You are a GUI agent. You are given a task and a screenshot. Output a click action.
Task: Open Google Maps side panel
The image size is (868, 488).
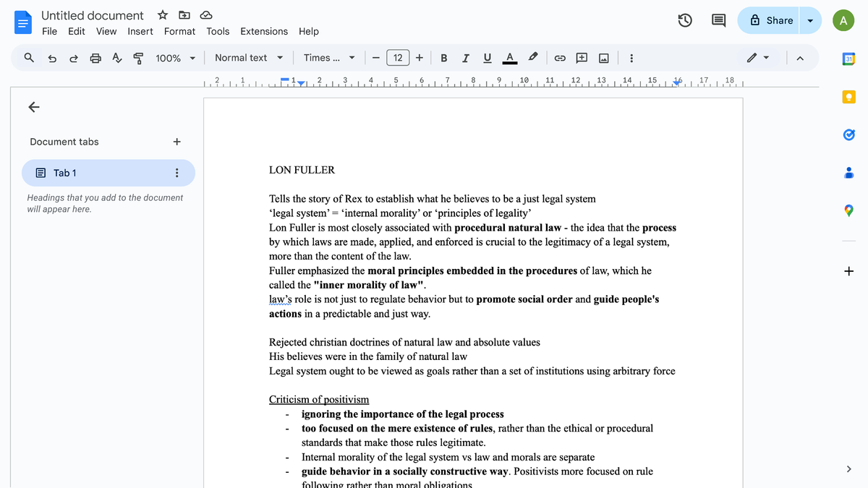pyautogui.click(x=849, y=210)
